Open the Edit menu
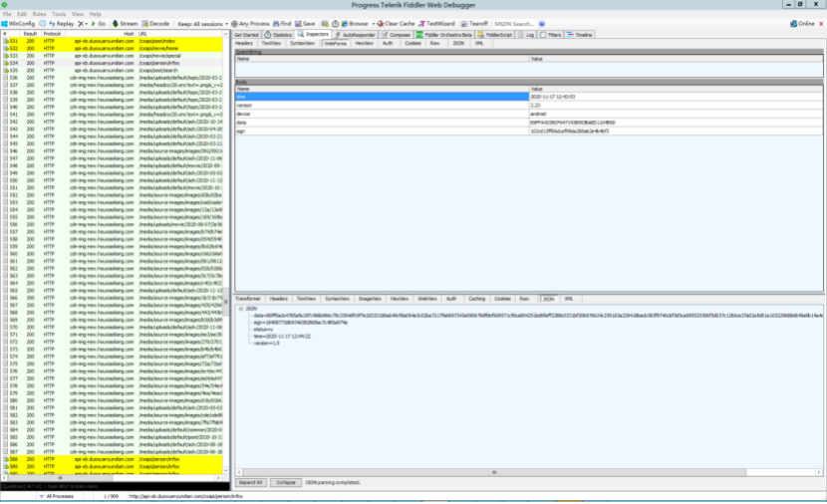The image size is (827, 504). point(22,14)
